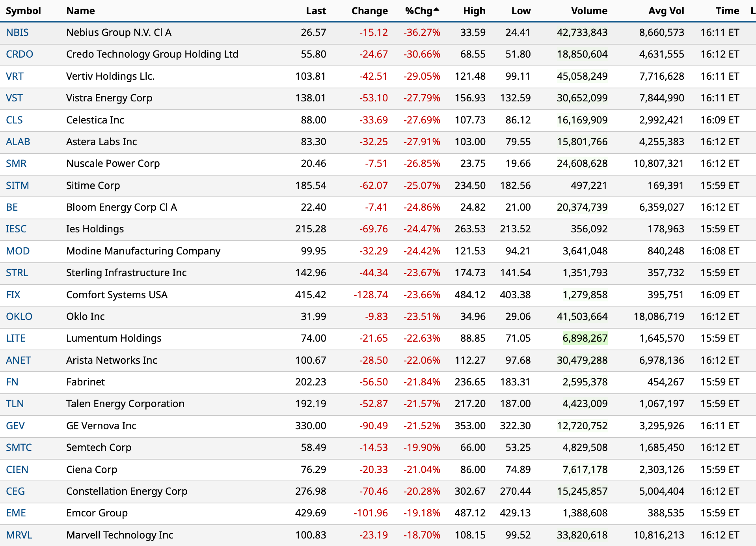Image resolution: width=756 pixels, height=546 pixels.
Task: Sort by the Time column header
Action: (727, 11)
